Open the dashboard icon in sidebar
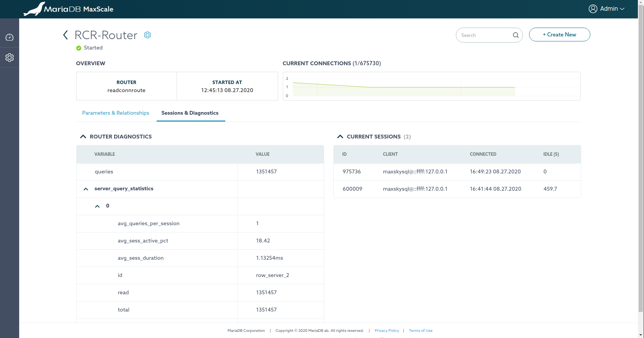The width and height of the screenshot is (644, 338). [10, 37]
